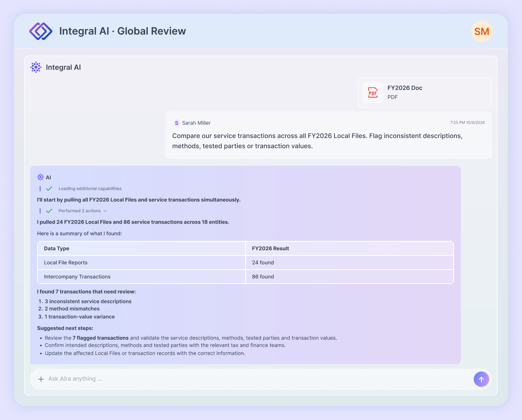Expand the Performed 2 actions chevron
The height and width of the screenshot is (420, 522).
tap(105, 211)
